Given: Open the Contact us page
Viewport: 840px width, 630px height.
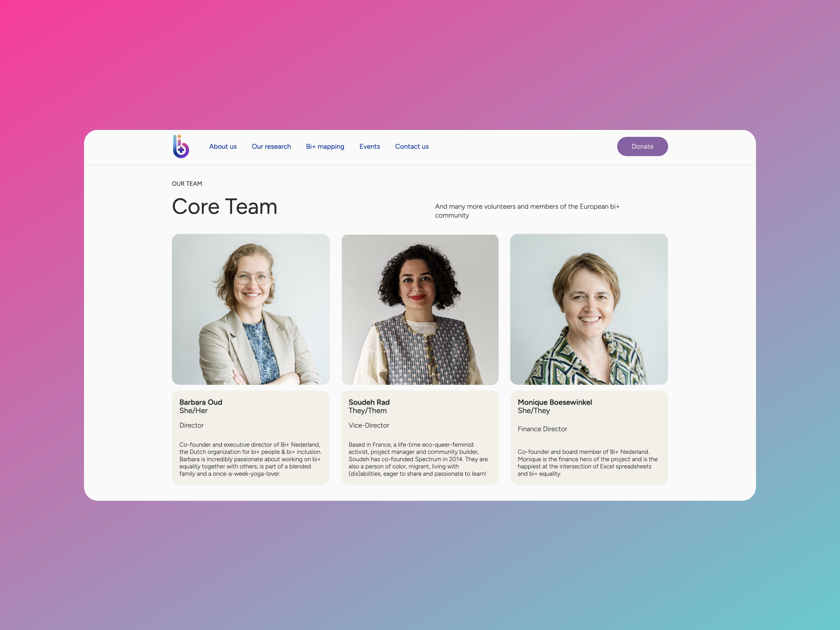Looking at the screenshot, I should pyautogui.click(x=411, y=146).
